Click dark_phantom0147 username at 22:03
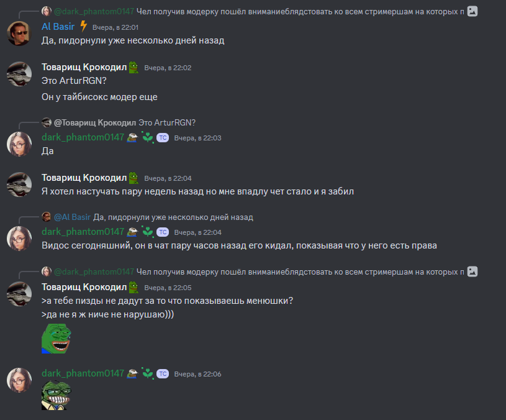The image size is (506, 420). [83, 137]
